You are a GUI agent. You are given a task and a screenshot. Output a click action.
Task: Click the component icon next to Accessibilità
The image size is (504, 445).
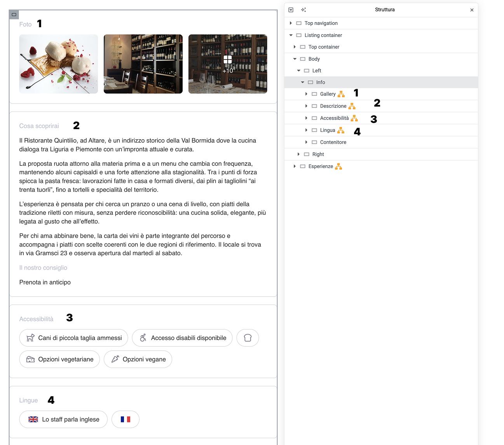[x=354, y=118]
